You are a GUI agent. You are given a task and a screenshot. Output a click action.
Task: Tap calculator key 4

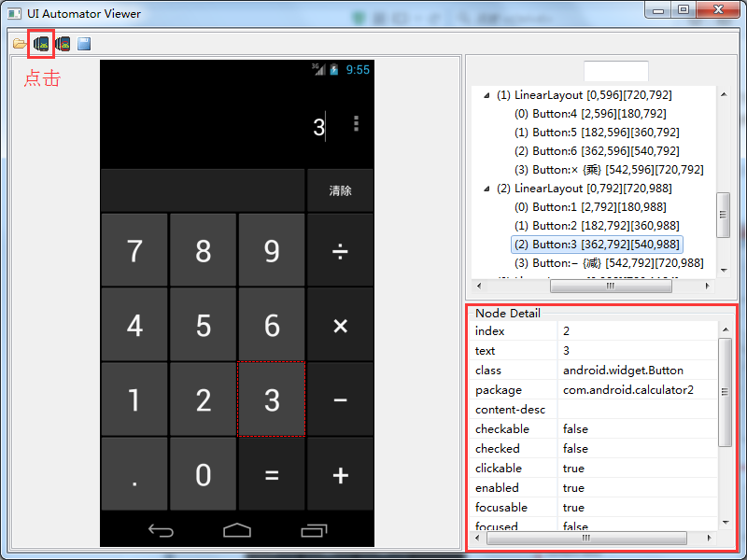[134, 325]
